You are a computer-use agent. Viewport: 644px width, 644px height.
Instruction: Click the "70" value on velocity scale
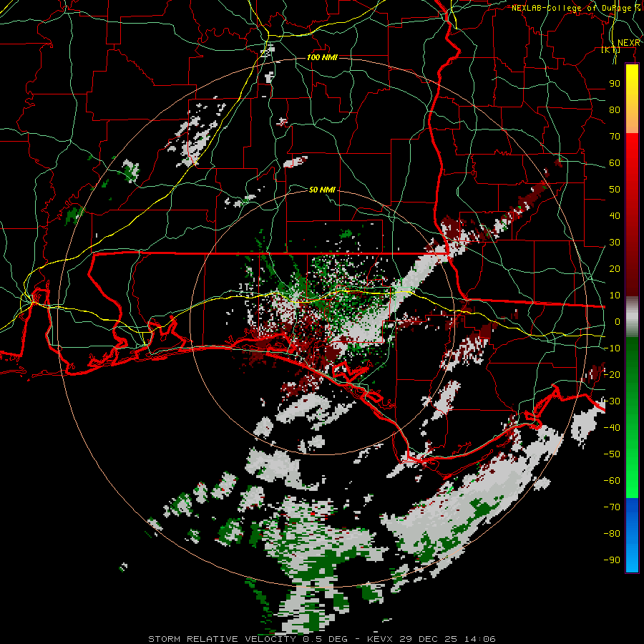point(615,137)
